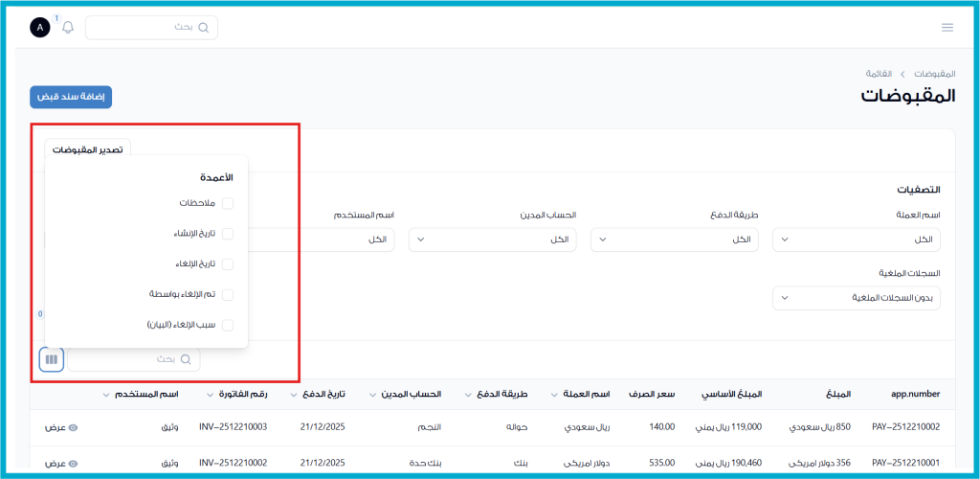Check the تاريخ الإنشاء column option
The width and height of the screenshot is (980, 479).
point(228,234)
